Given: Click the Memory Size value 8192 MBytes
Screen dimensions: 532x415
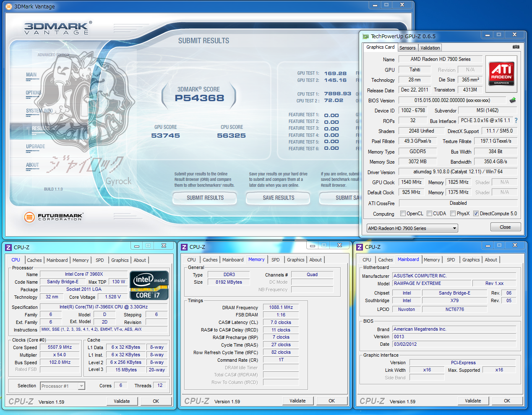Looking at the screenshot, I should [229, 282].
